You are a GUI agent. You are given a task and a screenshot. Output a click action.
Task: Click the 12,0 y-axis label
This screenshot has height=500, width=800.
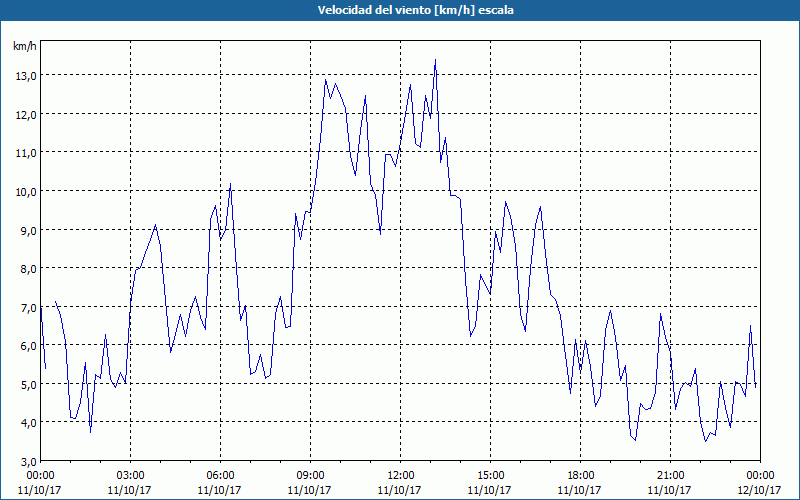click(26, 114)
